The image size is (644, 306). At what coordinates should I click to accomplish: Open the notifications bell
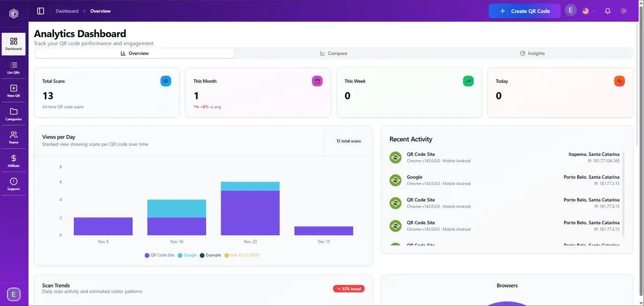coord(607,11)
